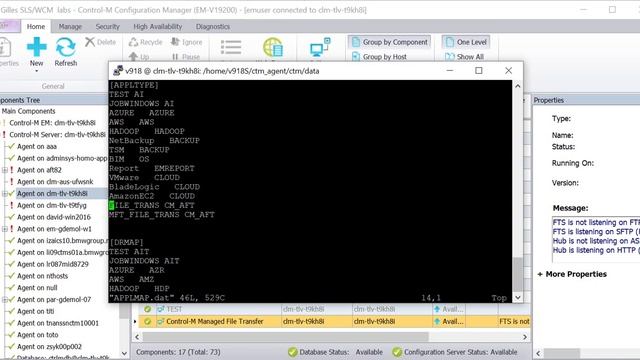Maximize the terminal window
This screenshot has height=360, width=640.
(479, 71)
